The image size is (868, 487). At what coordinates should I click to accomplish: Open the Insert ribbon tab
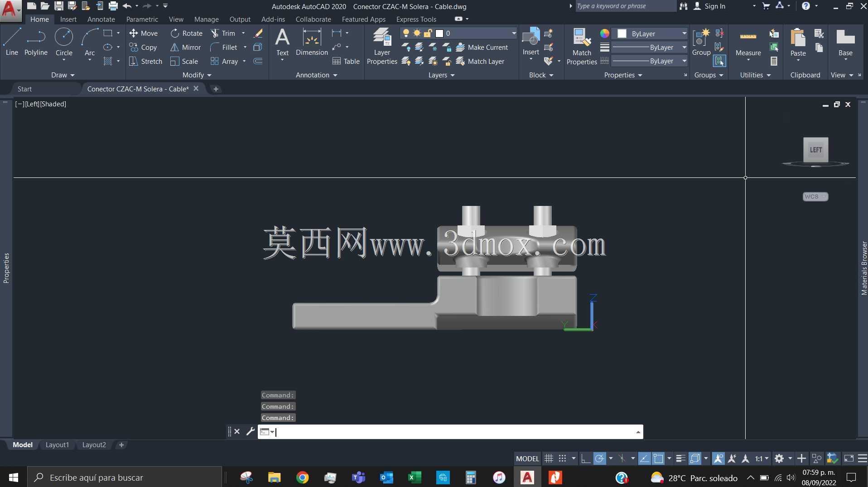pos(68,19)
